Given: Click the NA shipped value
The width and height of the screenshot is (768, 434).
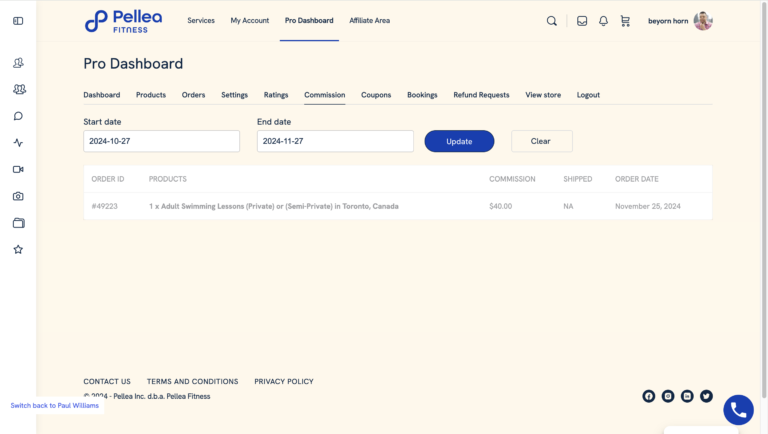Looking at the screenshot, I should point(568,206).
